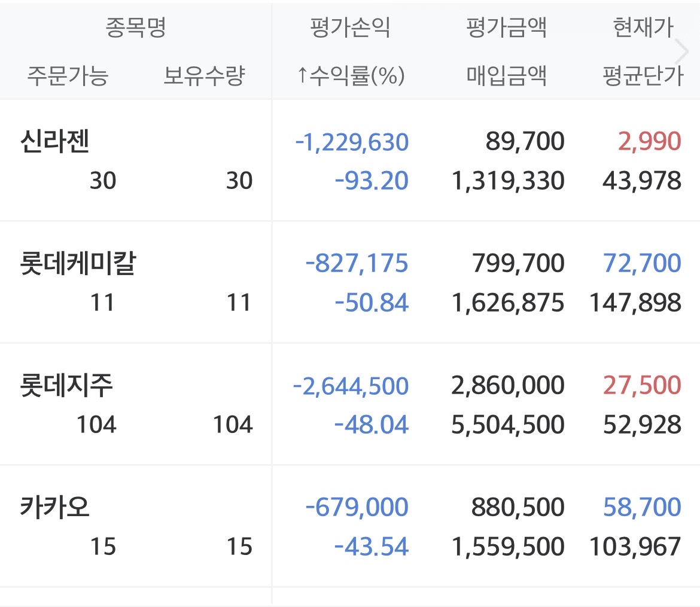Click the 평가금액 column header
Image resolution: width=700 pixels, height=607 pixels.
[506, 28]
